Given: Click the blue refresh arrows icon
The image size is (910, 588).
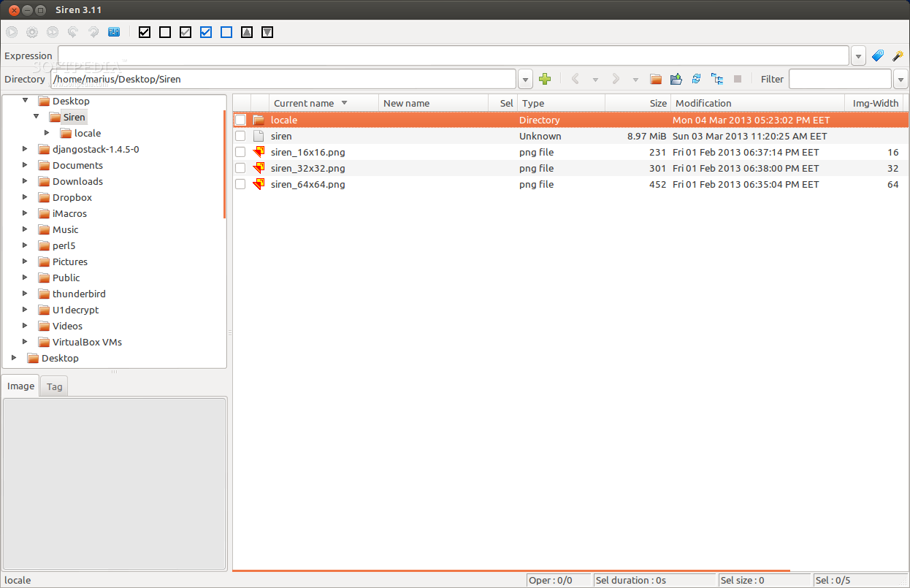Looking at the screenshot, I should click(x=697, y=79).
